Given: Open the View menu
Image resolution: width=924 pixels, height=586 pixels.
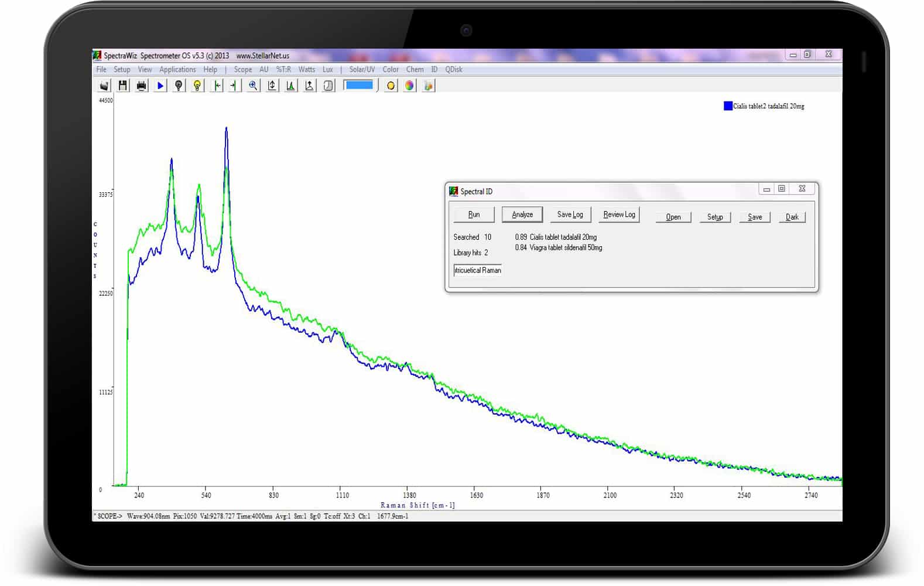Looking at the screenshot, I should click(145, 69).
